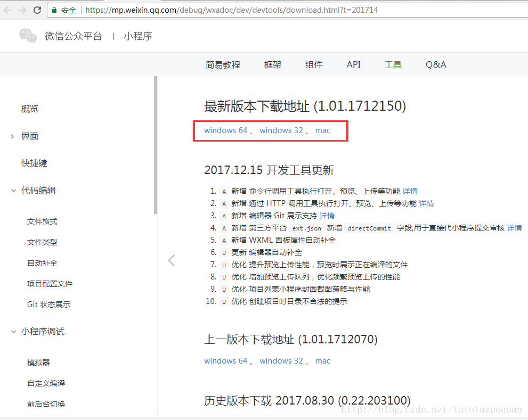
Task: Open 自动补全 sidebar item
Action: click(43, 263)
